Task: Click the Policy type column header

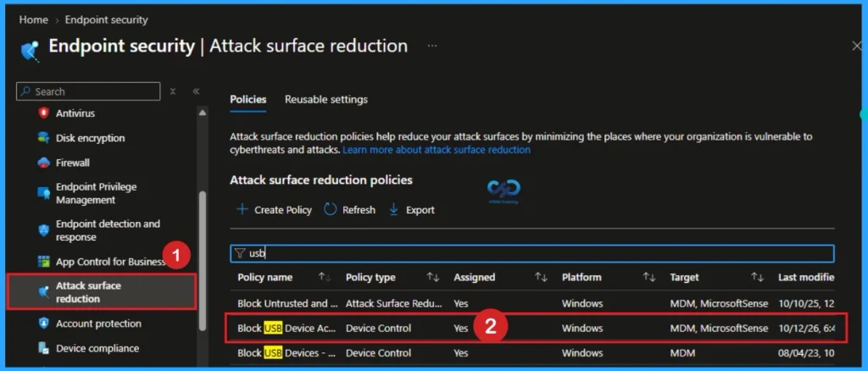Action: (370, 278)
